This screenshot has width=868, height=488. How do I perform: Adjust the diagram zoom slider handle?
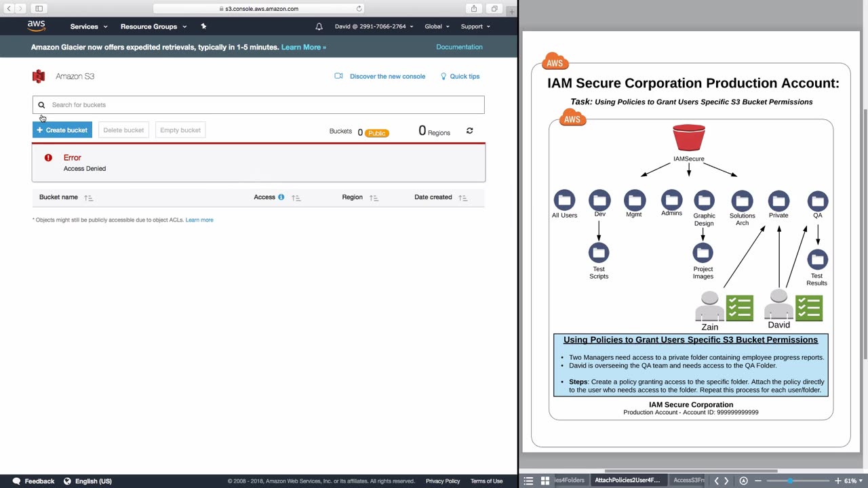click(790, 481)
